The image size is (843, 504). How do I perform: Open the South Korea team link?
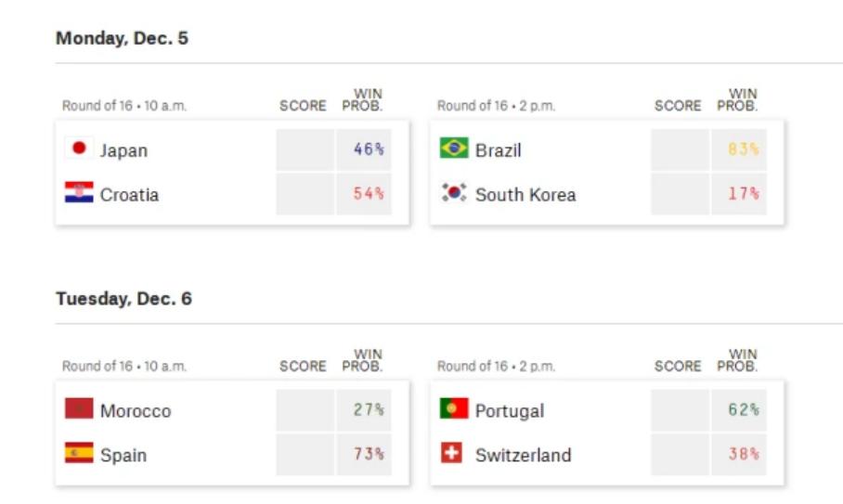pos(525,195)
